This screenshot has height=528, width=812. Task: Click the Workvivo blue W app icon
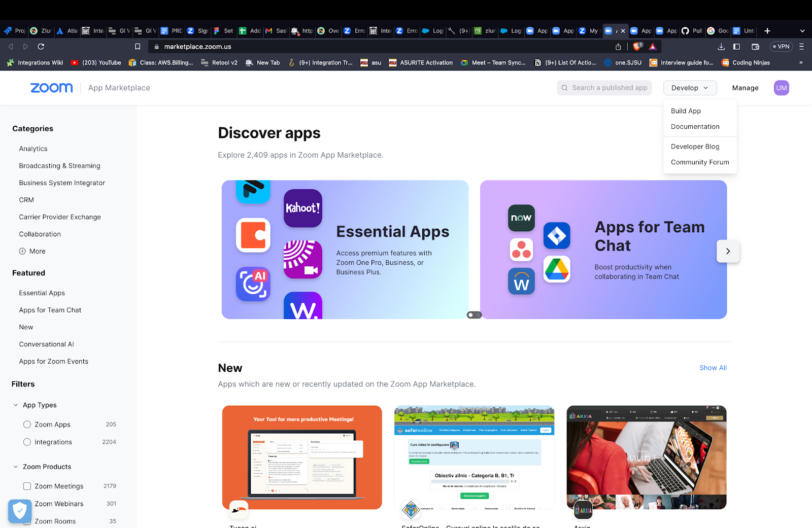pyautogui.click(x=521, y=281)
